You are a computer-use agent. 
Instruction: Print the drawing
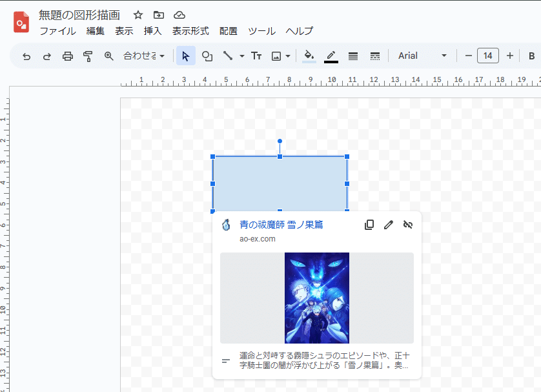(x=68, y=56)
